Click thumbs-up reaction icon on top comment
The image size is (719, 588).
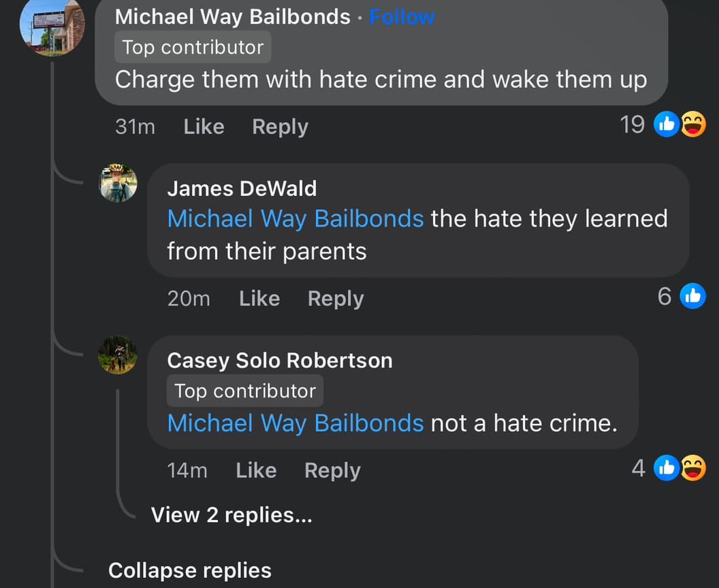667,124
